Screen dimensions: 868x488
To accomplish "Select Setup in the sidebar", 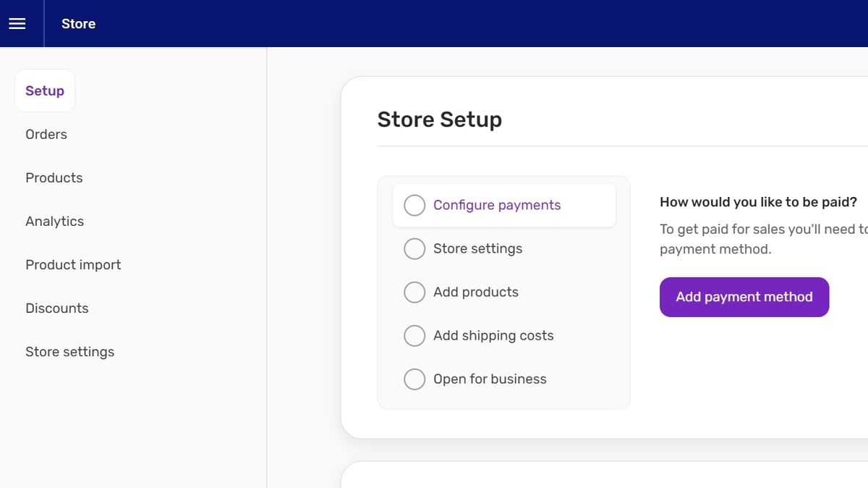I will click(44, 91).
